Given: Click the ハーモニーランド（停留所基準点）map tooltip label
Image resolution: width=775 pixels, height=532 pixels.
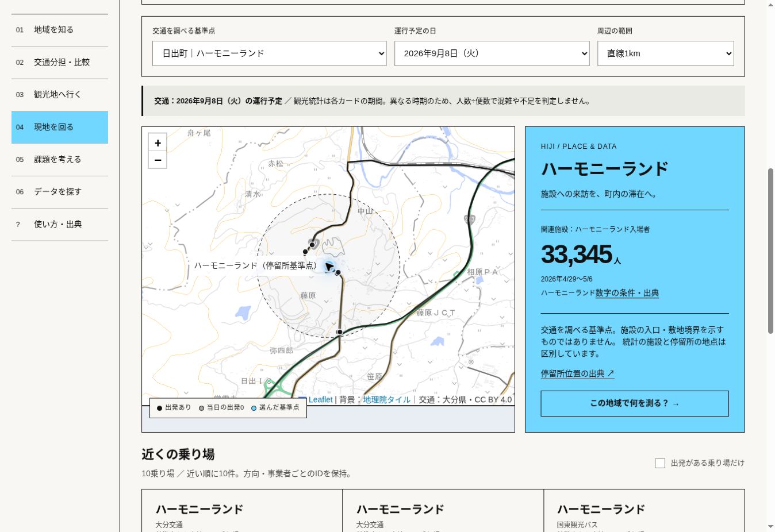Looking at the screenshot, I should click(x=255, y=265).
